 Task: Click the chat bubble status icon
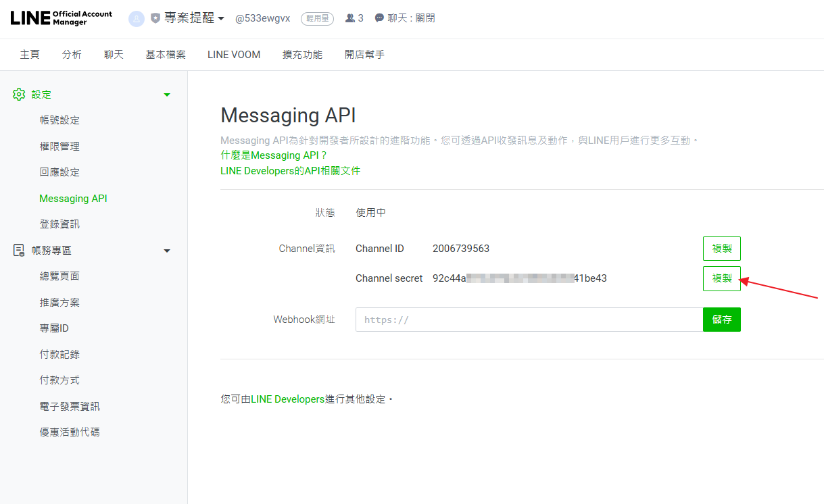click(x=379, y=18)
